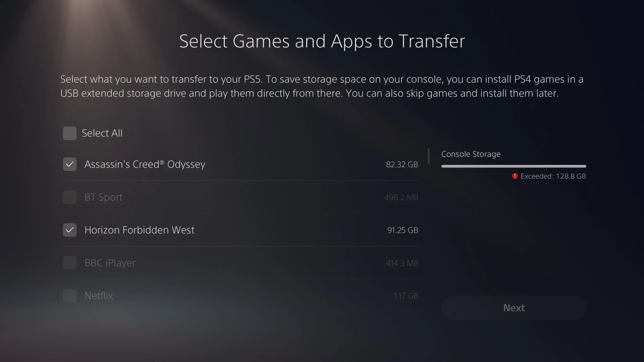This screenshot has height=362, width=644.
Task: Click the Netflix app name
Action: (99, 296)
